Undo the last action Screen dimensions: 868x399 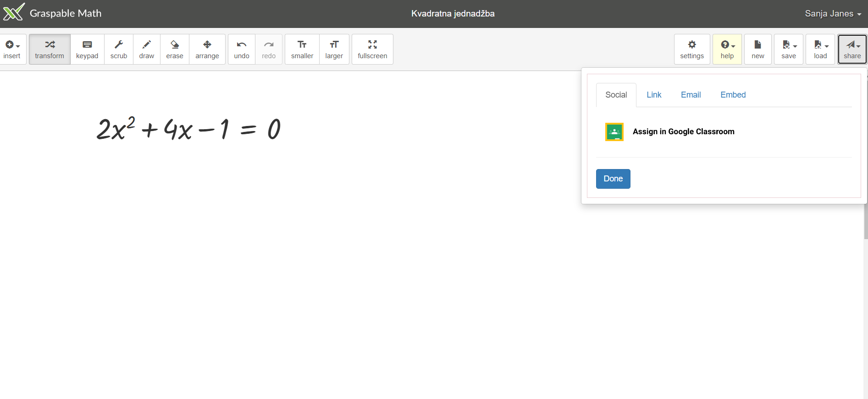[x=242, y=49]
